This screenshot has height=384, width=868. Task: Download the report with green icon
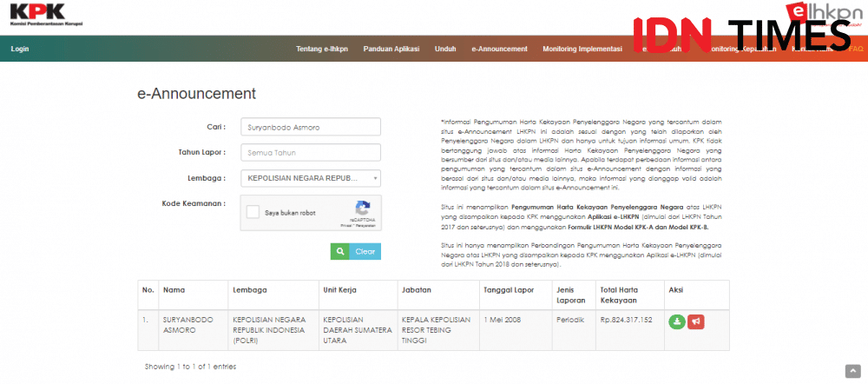(x=676, y=321)
